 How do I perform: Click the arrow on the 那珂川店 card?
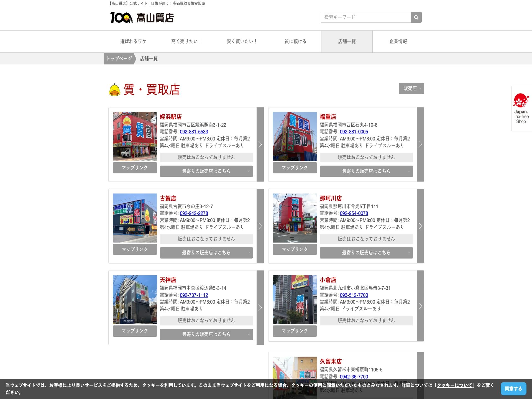tap(420, 226)
